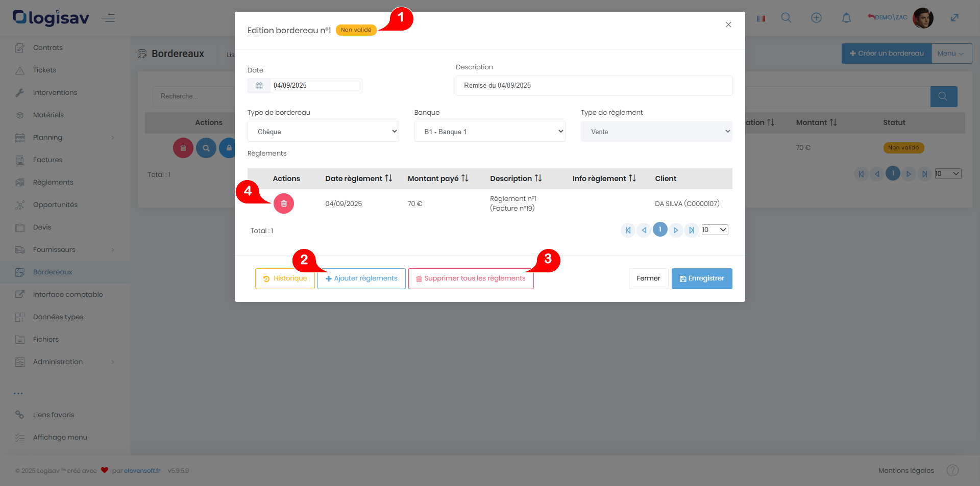Go to last page in modal pagination
This screenshot has width=980, height=486.
tap(691, 230)
